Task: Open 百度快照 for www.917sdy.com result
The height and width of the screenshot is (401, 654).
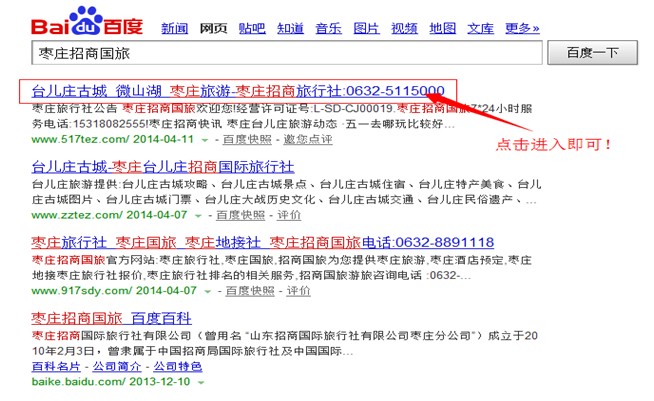Action: tap(250, 290)
